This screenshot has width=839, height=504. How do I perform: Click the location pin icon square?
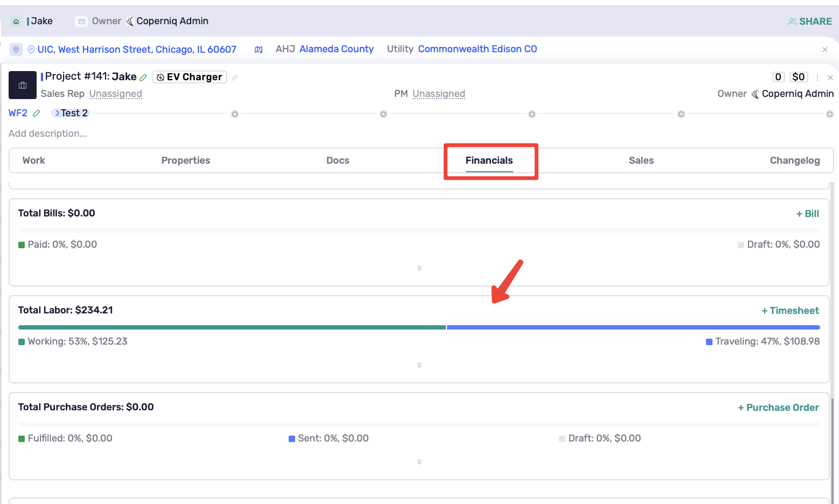click(x=16, y=50)
